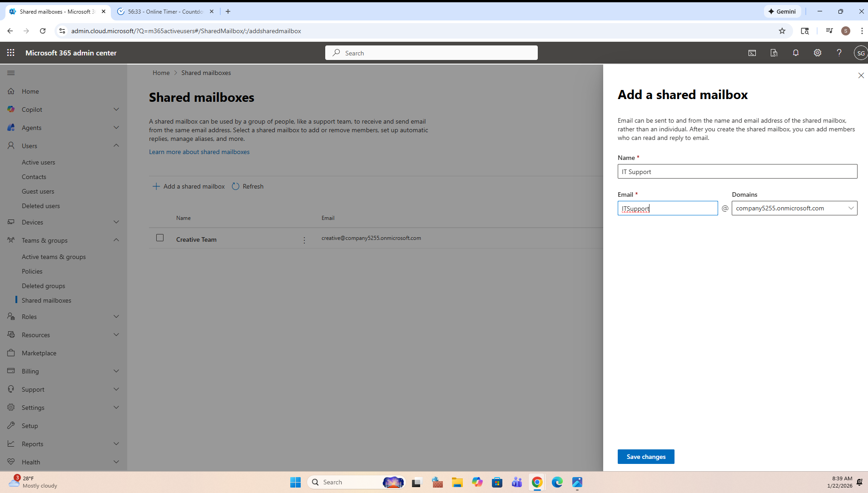Open a new browser tab
The height and width of the screenshot is (493, 868).
(228, 11)
